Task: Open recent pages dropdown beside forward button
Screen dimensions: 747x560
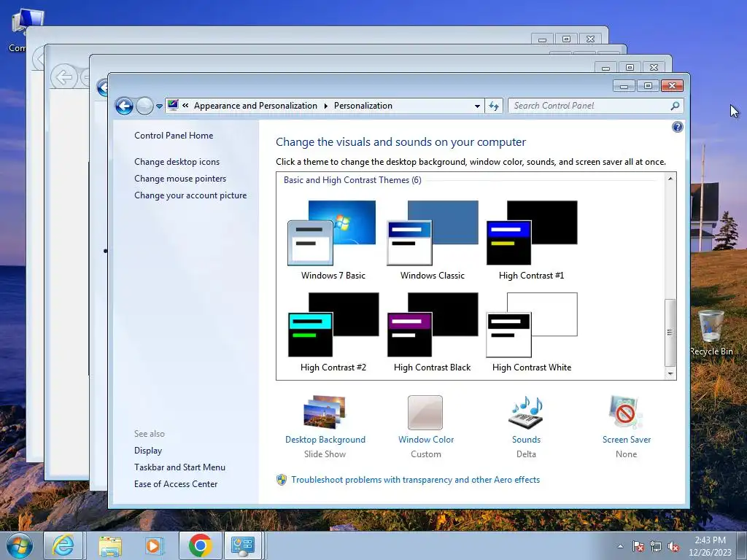Action: [159, 106]
